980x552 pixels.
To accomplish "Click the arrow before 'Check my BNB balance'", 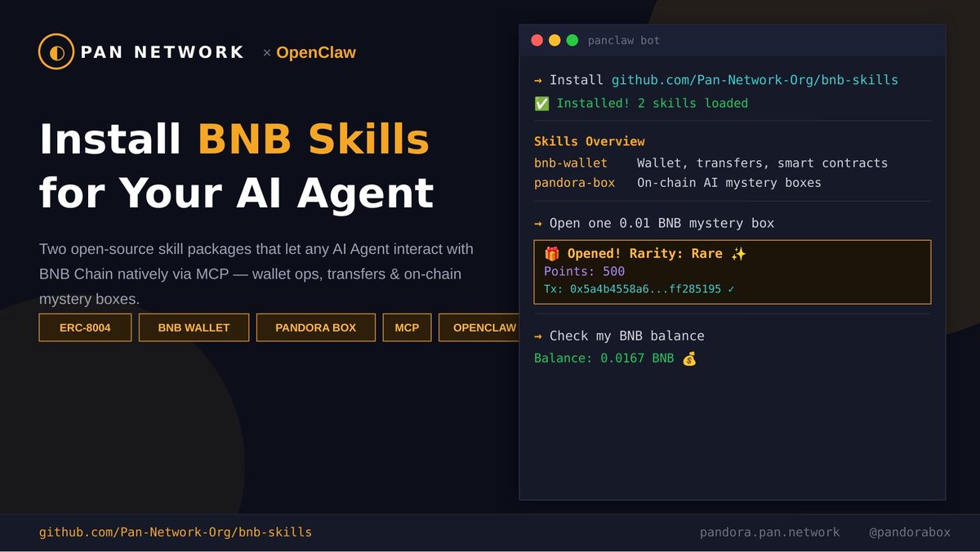I will [x=538, y=336].
